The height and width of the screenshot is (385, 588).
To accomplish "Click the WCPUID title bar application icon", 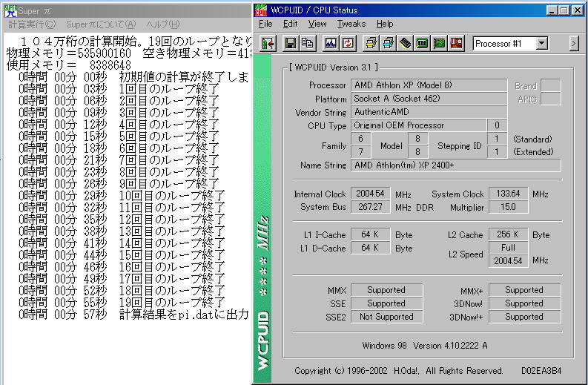I will pyautogui.click(x=261, y=10).
